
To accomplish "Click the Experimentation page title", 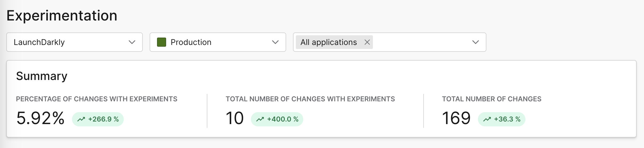I will [x=62, y=16].
